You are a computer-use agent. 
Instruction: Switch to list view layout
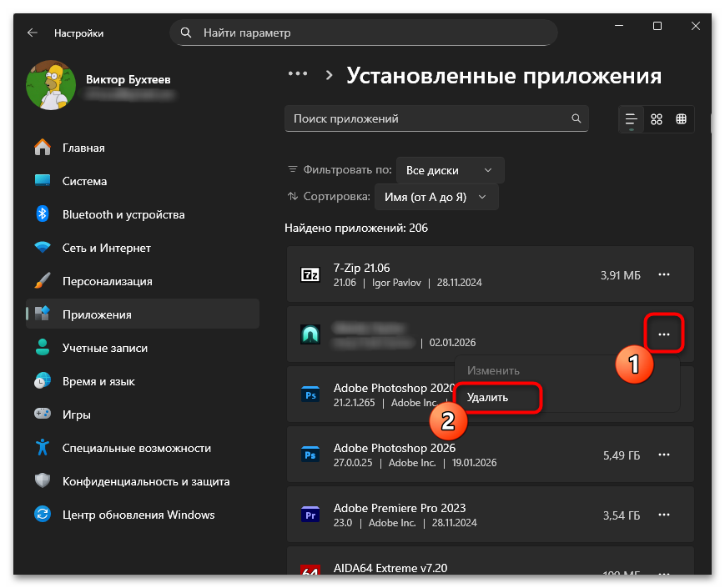[x=631, y=119]
